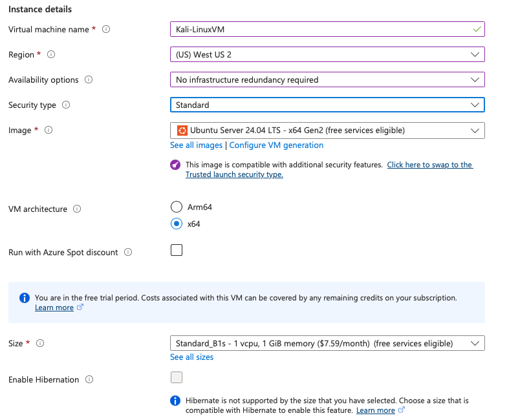Click info icon beside Region label
Screen dimensions: 518x420
(x=51, y=54)
